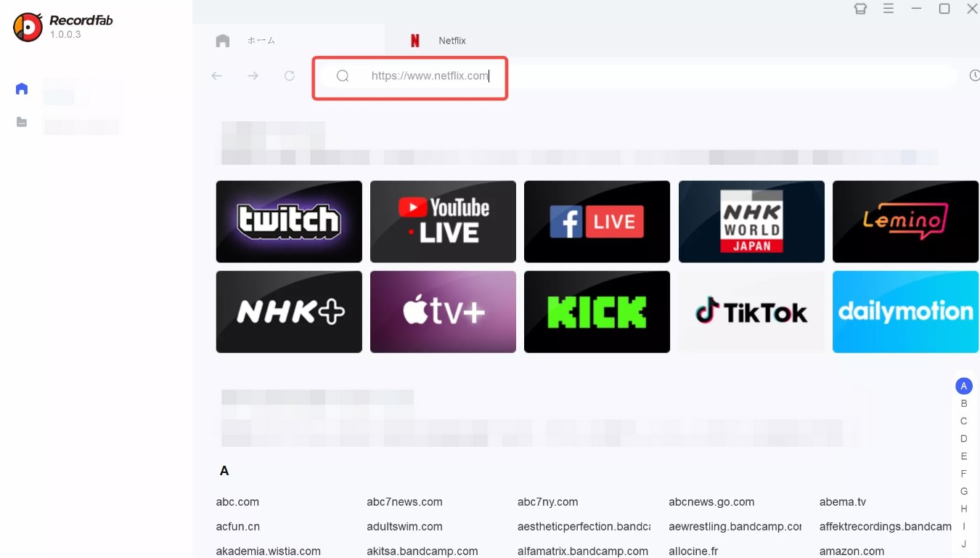Open the abema.tv link
980x558 pixels.
coord(843,502)
